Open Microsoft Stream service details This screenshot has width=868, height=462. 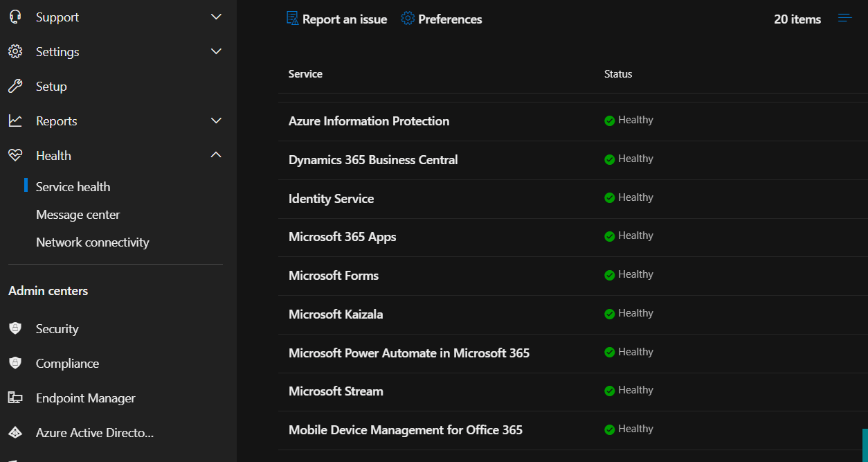point(336,391)
